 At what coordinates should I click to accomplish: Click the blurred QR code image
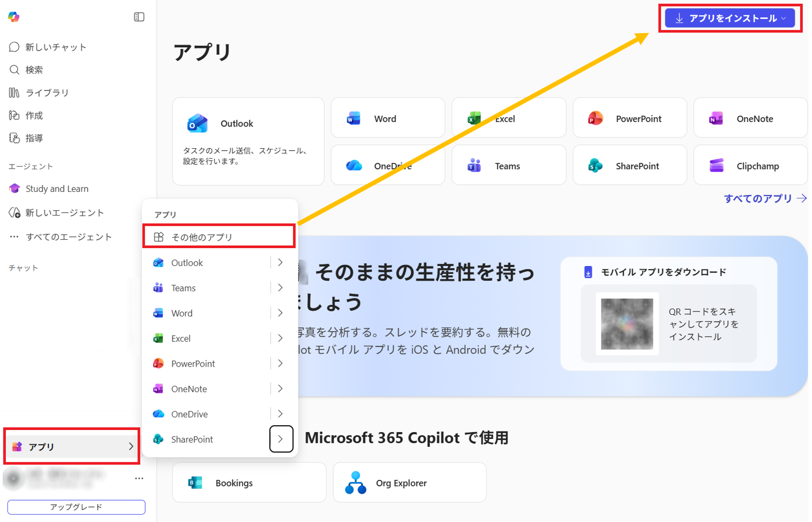pyautogui.click(x=627, y=324)
